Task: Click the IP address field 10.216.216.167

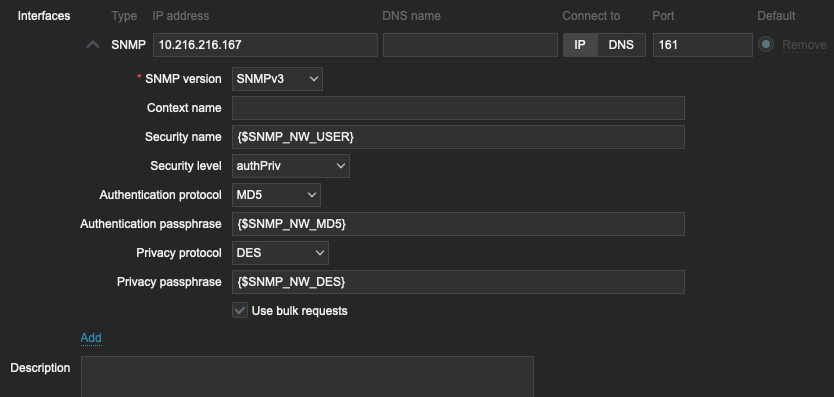Action: [265, 45]
